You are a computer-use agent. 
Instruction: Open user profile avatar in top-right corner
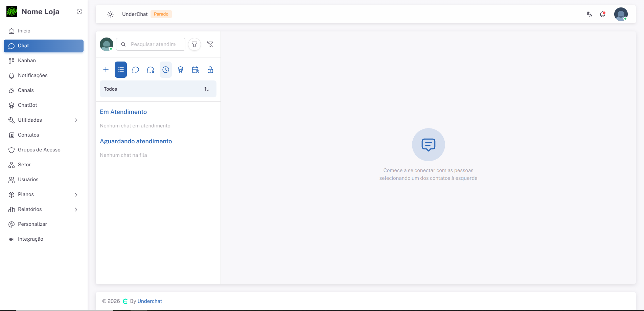(x=621, y=14)
